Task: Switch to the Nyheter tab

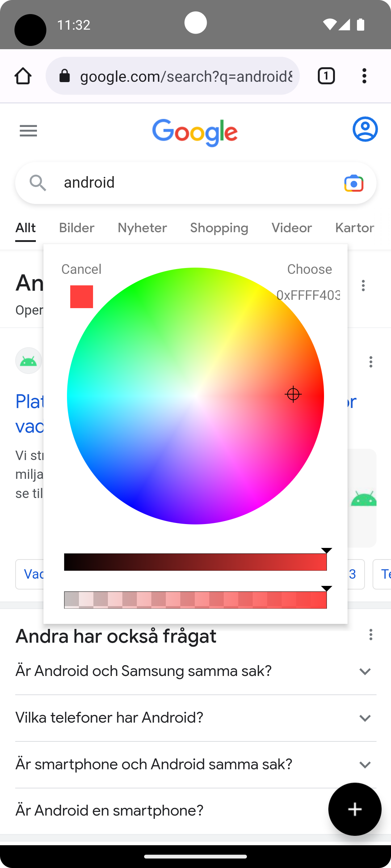Action: 142,228
